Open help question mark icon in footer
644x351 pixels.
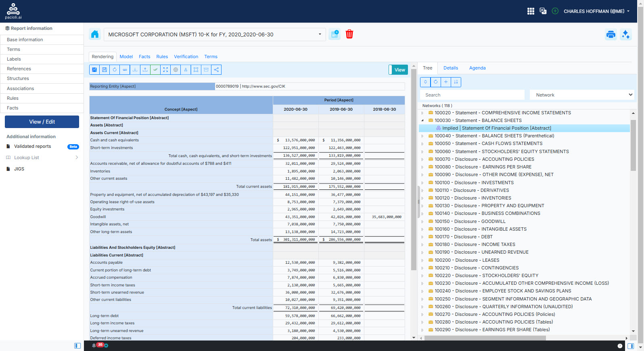(620, 346)
